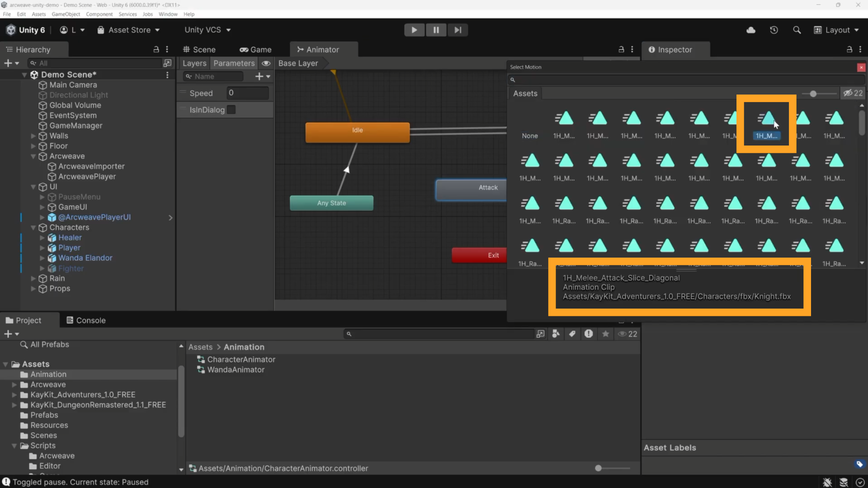
Task: Open the Hierarchy create plus dropdown
Action: 12,63
